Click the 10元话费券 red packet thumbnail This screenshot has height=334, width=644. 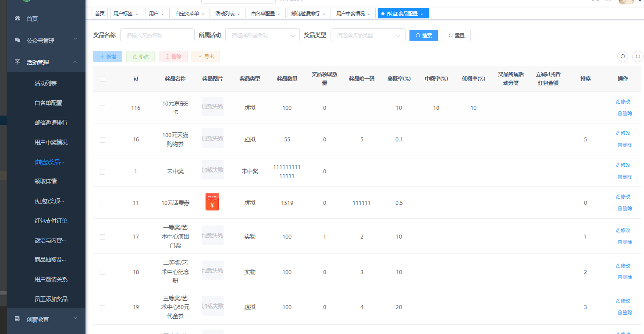(213, 202)
